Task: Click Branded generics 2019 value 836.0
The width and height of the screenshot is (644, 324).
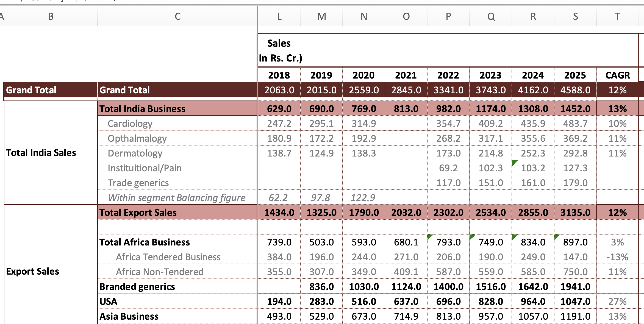Action: [x=321, y=287]
